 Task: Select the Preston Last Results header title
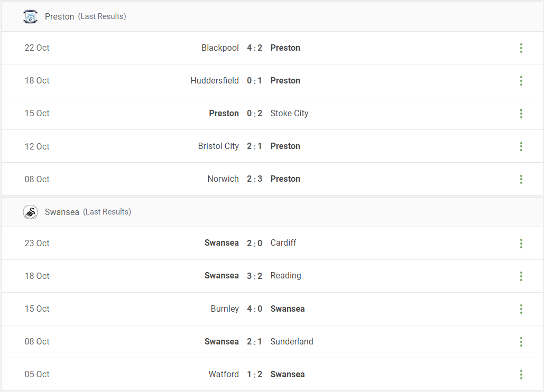click(85, 16)
